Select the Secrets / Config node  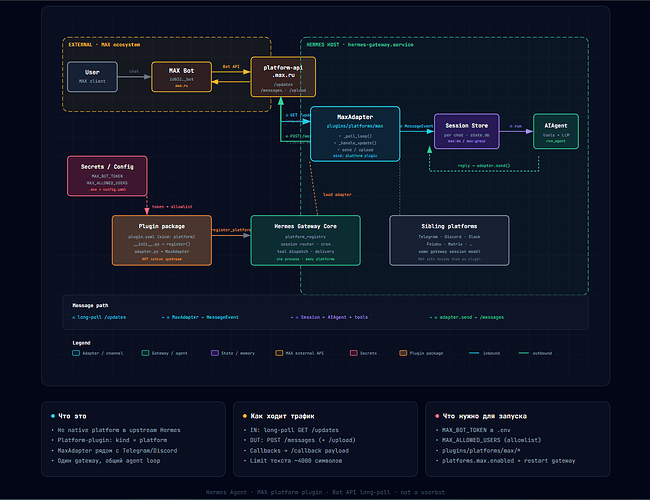tap(107, 176)
